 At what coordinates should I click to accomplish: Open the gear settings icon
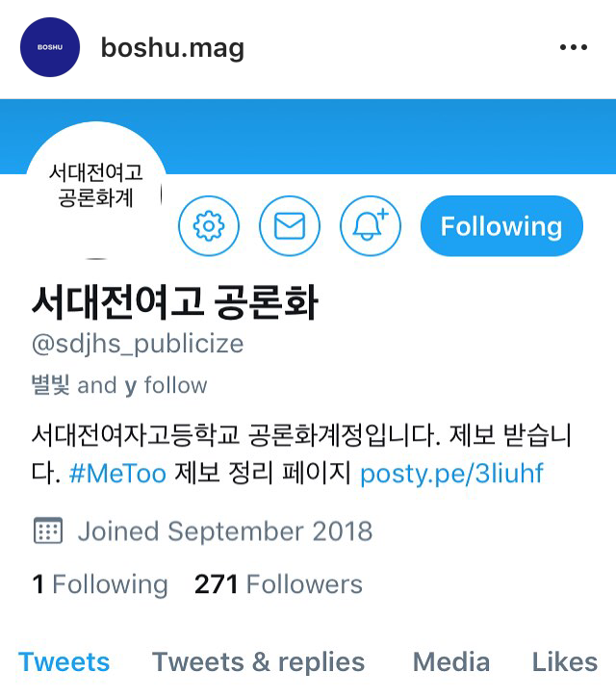coord(209,226)
